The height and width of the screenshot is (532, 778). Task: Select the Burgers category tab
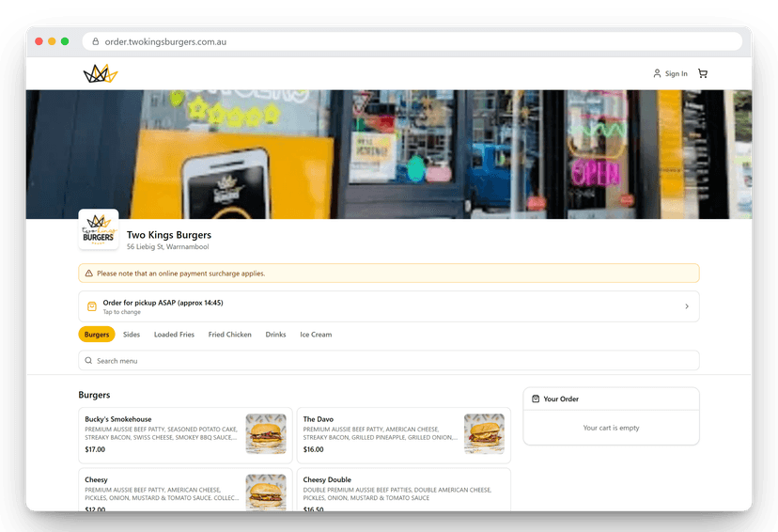tap(96, 335)
